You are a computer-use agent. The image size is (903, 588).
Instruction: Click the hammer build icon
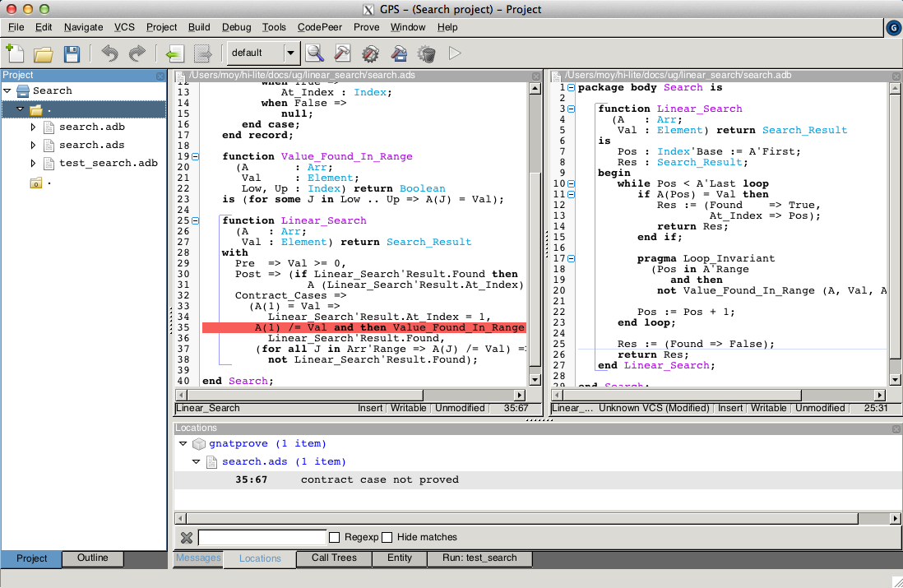coord(342,53)
